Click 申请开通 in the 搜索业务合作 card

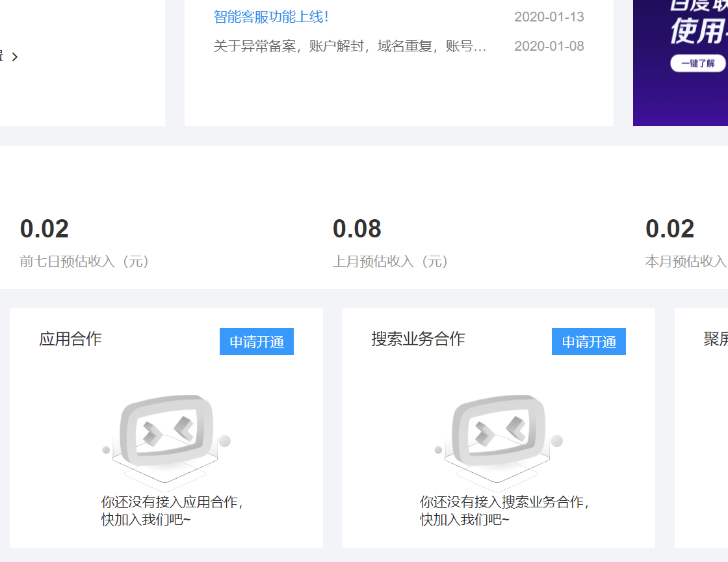pos(588,341)
